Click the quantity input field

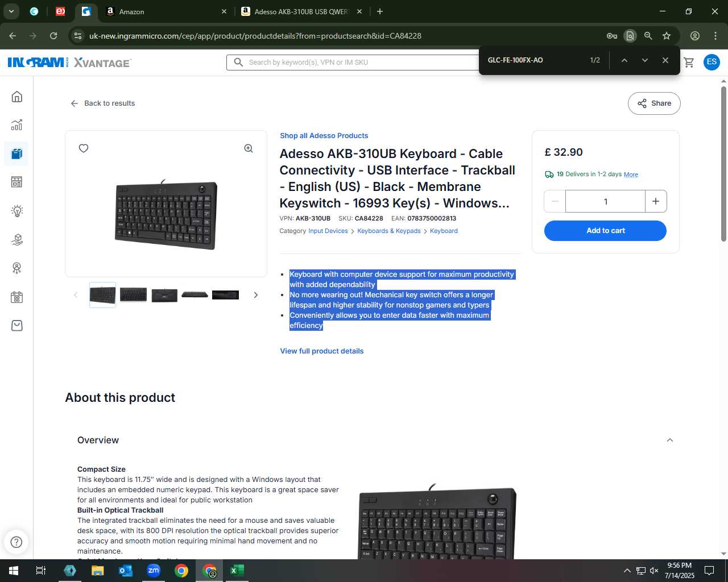[x=606, y=201]
